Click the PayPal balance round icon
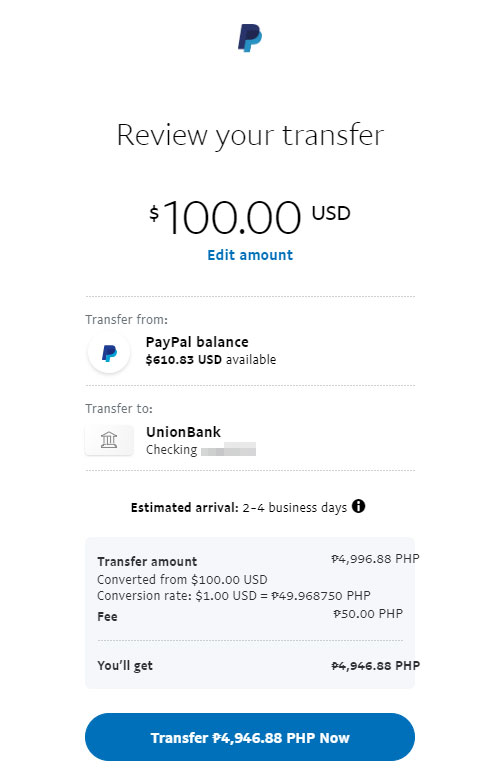 click(x=109, y=353)
